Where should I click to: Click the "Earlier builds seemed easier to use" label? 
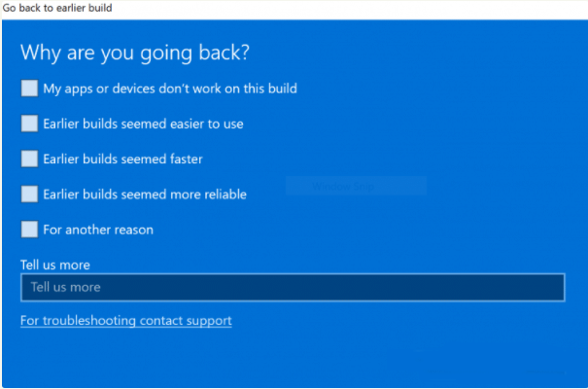pos(143,124)
